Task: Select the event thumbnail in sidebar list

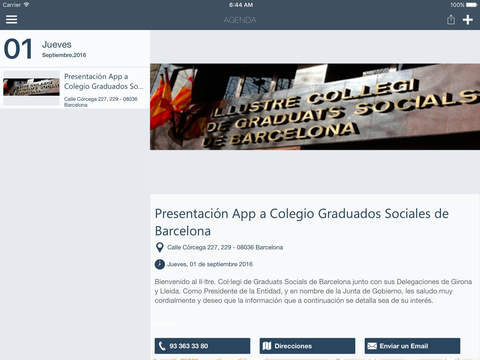Action: 31,87
